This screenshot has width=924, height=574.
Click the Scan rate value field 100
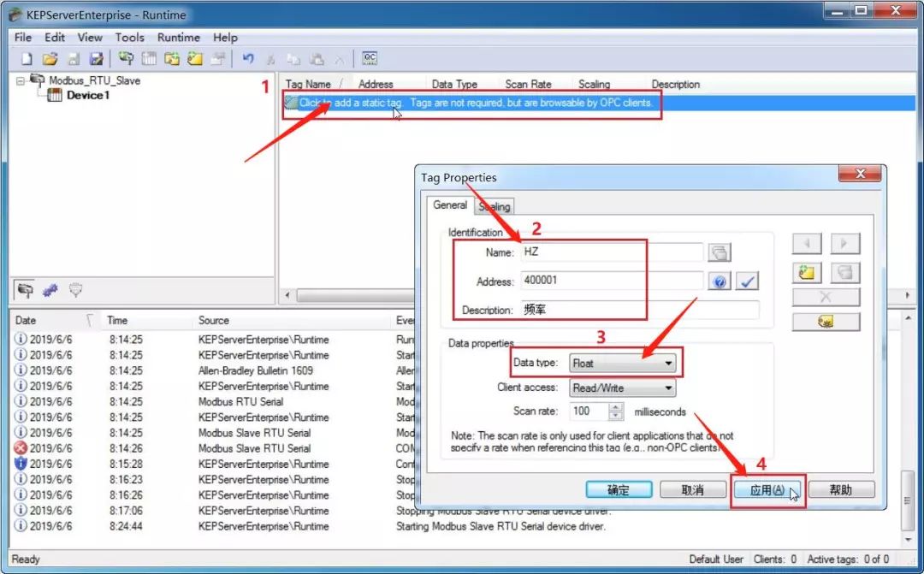(x=589, y=411)
